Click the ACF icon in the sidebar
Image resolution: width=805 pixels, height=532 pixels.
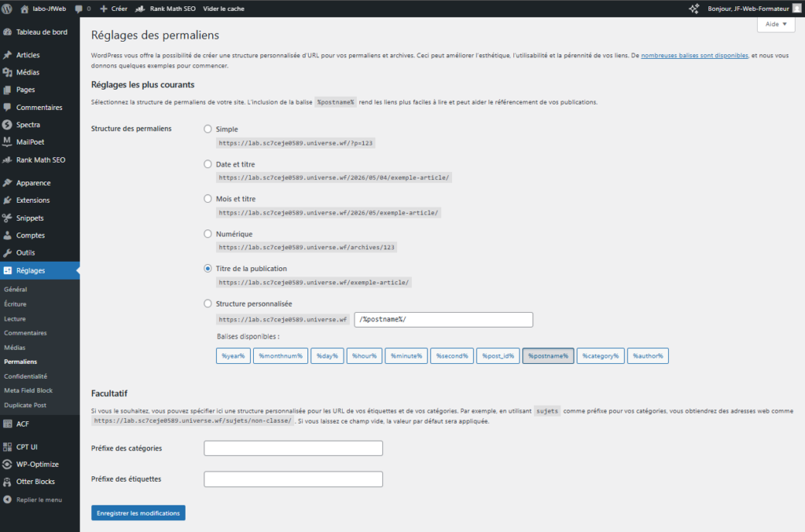7,424
